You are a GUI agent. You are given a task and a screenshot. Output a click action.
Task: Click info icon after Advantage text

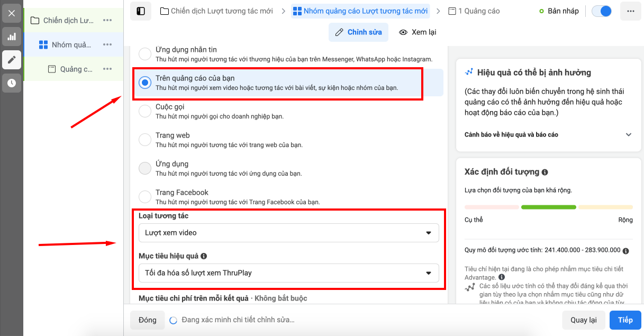click(x=502, y=277)
